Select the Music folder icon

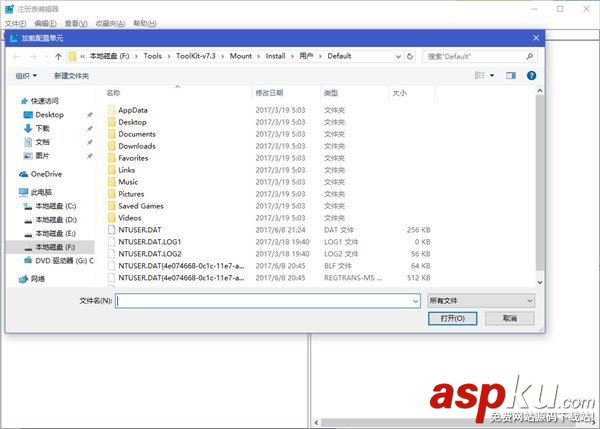click(x=111, y=182)
